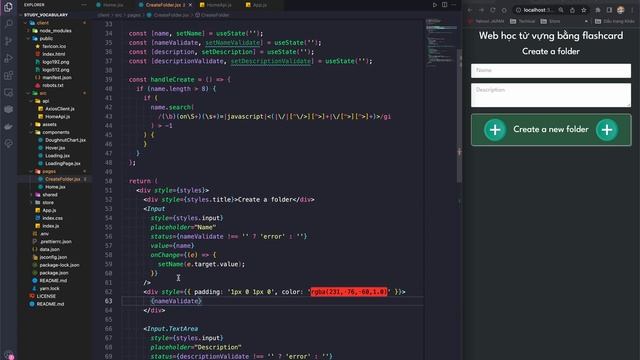Image resolution: width=640 pixels, height=360 pixels.
Task: Open the Explorer view in activity bar
Action: click(8, 7)
